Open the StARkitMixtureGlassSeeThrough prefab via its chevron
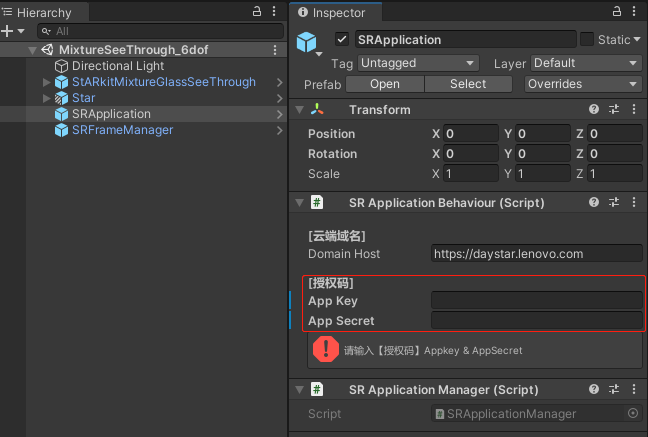648x437 pixels. click(x=280, y=82)
